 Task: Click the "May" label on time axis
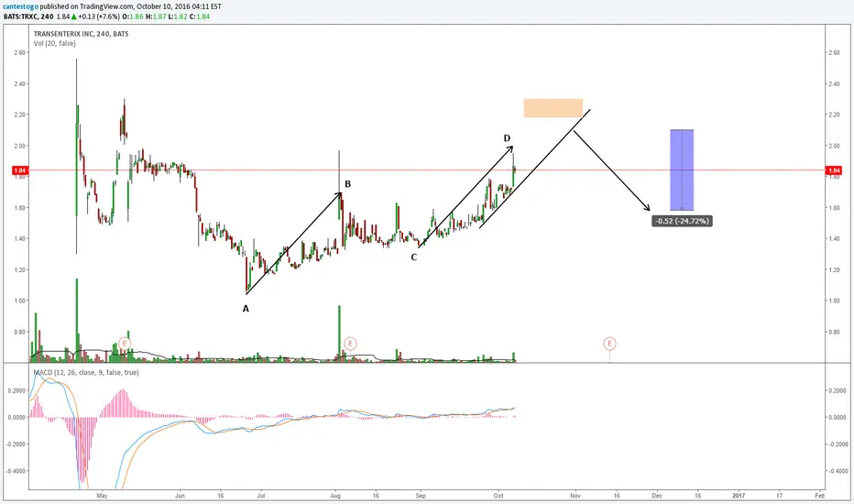(102, 496)
